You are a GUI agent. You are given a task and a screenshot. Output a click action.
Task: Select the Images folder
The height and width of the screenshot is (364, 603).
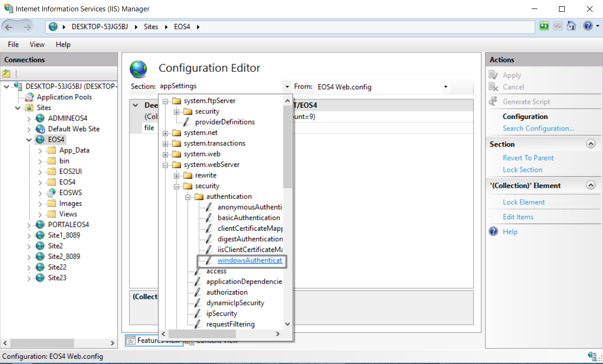(x=70, y=203)
